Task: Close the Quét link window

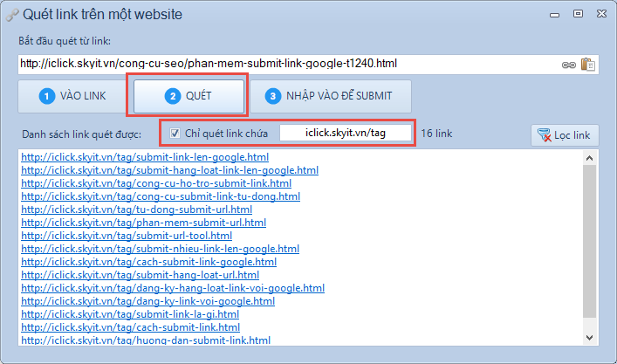Action: pyautogui.click(x=601, y=14)
